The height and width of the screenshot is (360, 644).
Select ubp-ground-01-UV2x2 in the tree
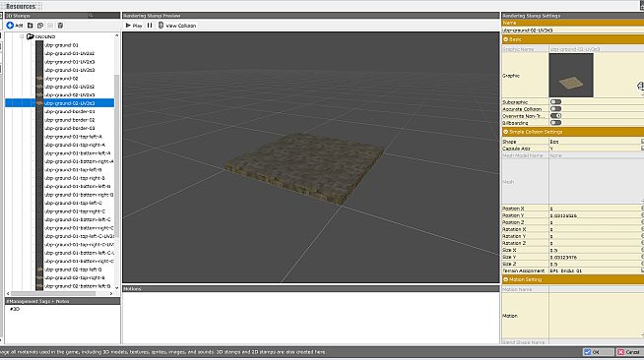tap(69, 53)
